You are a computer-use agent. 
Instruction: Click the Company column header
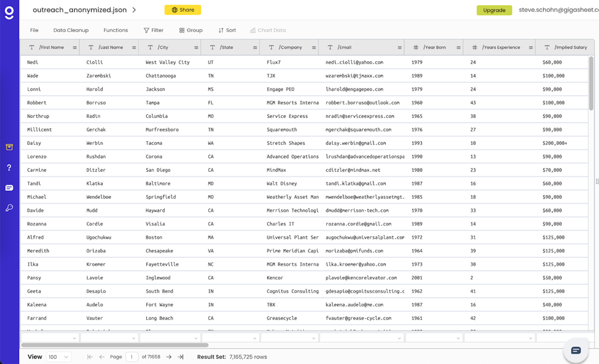(x=291, y=48)
